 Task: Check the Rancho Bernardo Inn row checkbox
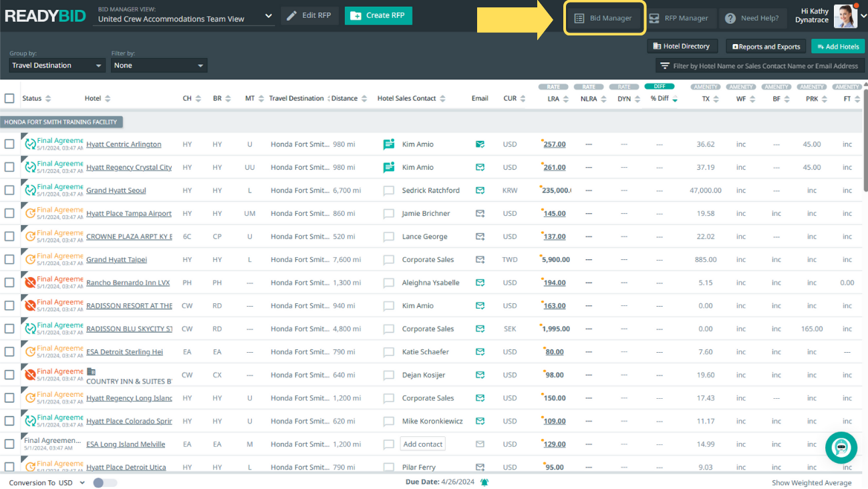(x=9, y=283)
